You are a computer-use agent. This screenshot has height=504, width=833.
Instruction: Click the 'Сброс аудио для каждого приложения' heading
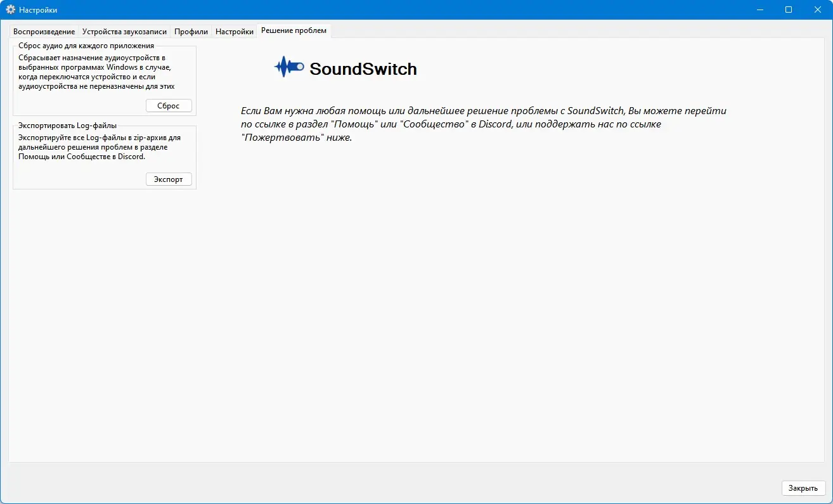(86, 46)
